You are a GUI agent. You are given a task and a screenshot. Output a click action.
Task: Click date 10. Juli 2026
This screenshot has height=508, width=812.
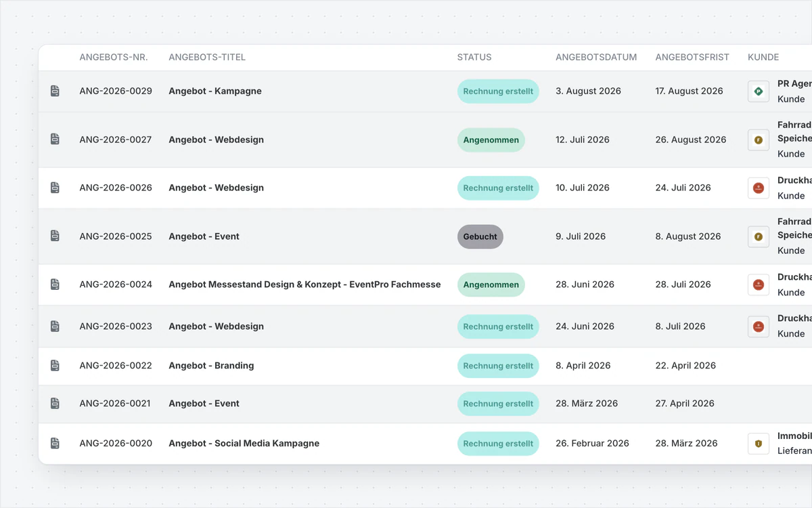(583, 188)
